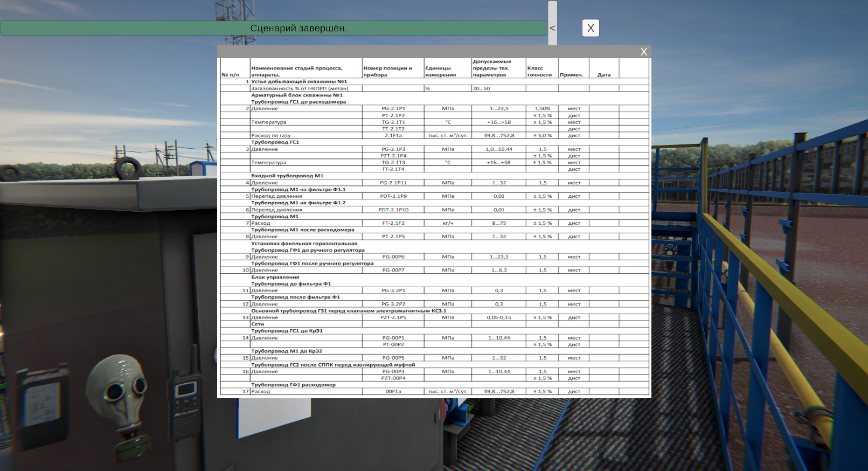The height and width of the screenshot is (471, 868).
Task: Select the 'Блок управления' heading
Action: (x=275, y=277)
